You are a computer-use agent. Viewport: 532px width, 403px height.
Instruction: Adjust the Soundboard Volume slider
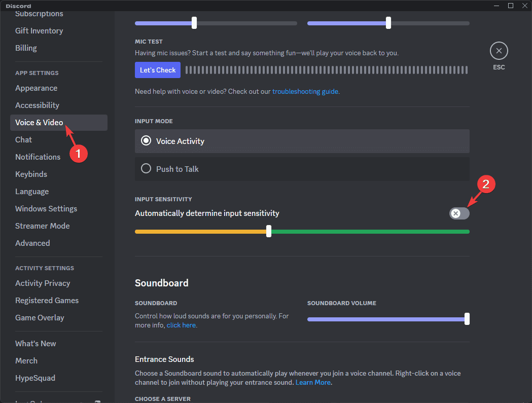coord(466,319)
